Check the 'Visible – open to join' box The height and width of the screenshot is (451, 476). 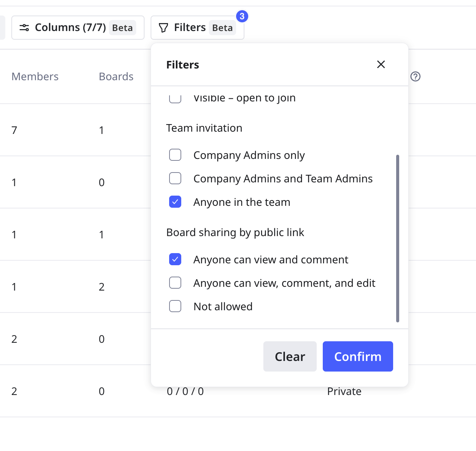175,98
